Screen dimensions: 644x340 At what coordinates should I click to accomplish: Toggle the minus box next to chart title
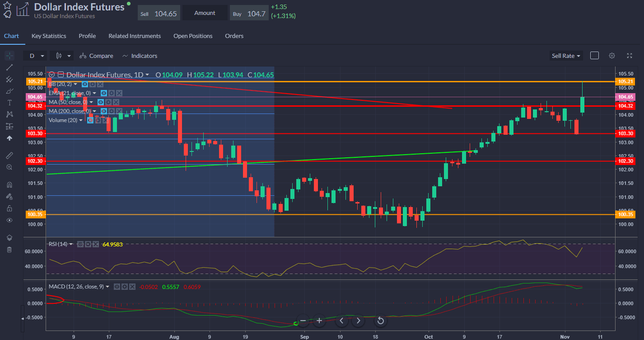tap(61, 75)
